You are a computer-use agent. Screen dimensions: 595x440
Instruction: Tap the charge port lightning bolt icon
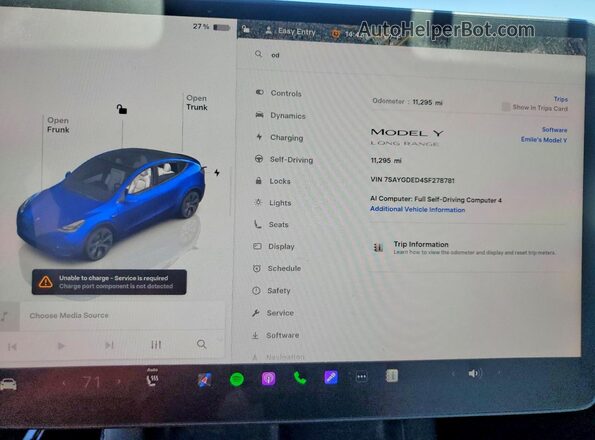coord(217,173)
